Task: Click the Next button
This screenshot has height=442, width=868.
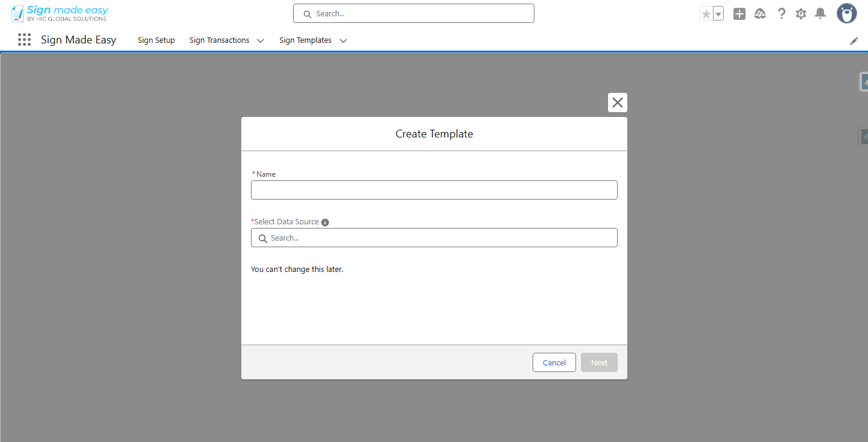Action: pos(599,362)
